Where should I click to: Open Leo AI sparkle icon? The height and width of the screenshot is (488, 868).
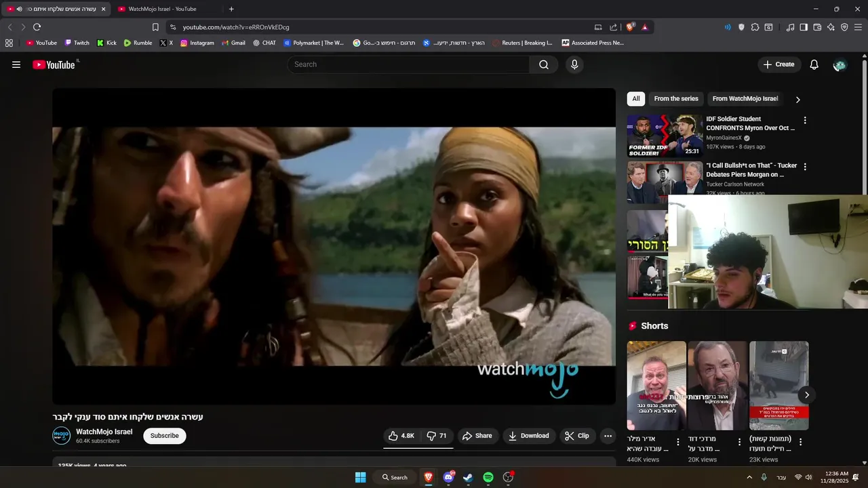[831, 27]
